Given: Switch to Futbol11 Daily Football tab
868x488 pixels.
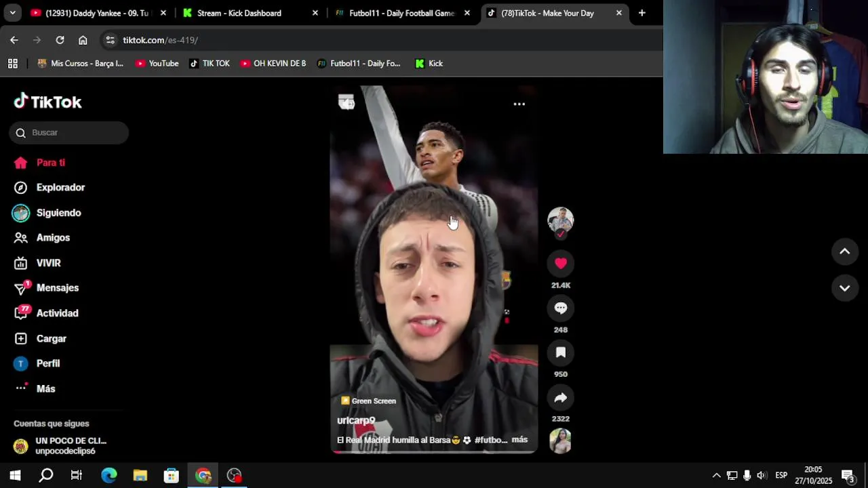Looking at the screenshot, I should [401, 13].
